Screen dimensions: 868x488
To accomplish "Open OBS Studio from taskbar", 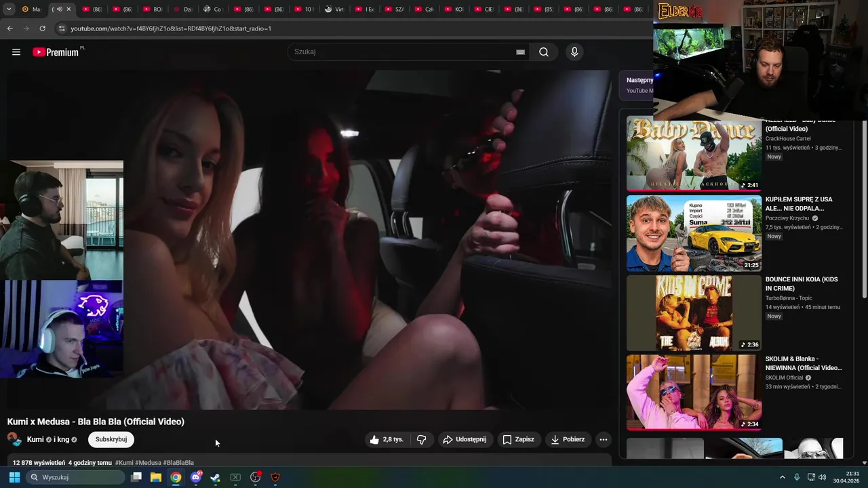I will tap(256, 477).
